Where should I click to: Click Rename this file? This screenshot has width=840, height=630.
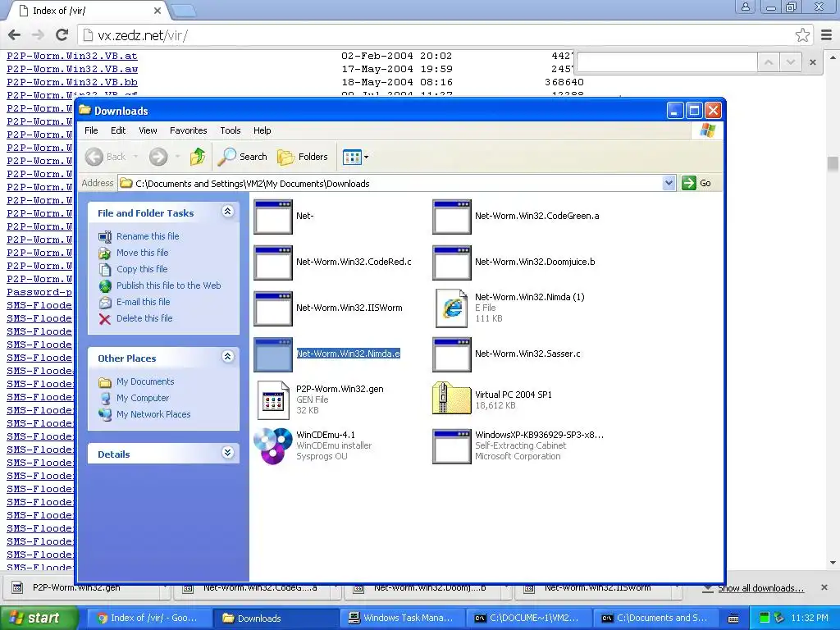tap(148, 236)
